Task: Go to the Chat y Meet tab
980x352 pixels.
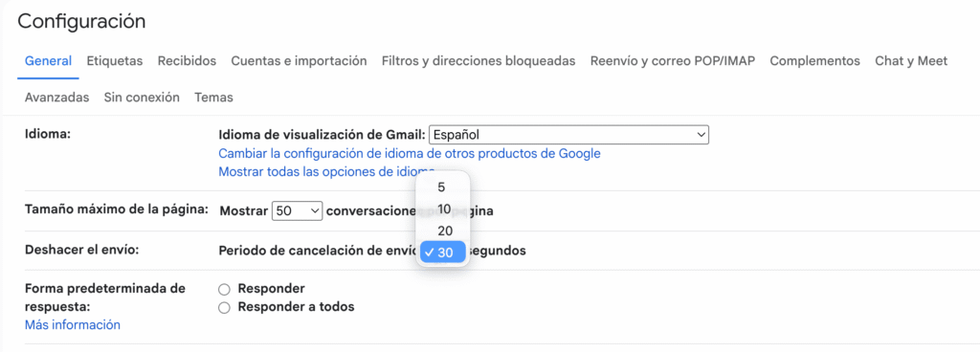Action: [911, 61]
